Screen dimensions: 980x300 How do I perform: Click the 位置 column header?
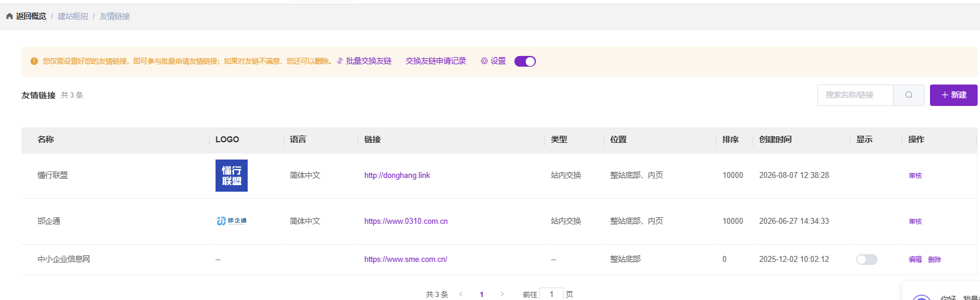tap(618, 139)
